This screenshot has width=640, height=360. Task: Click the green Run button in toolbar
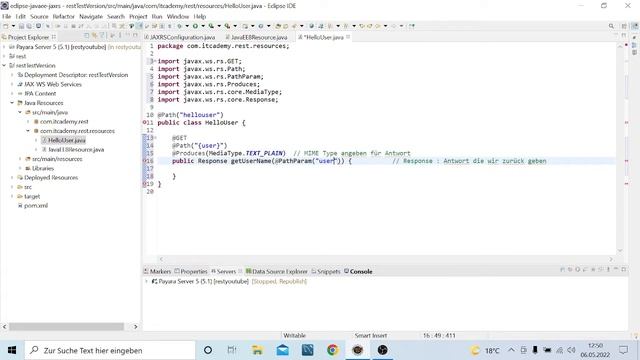click(x=195, y=26)
